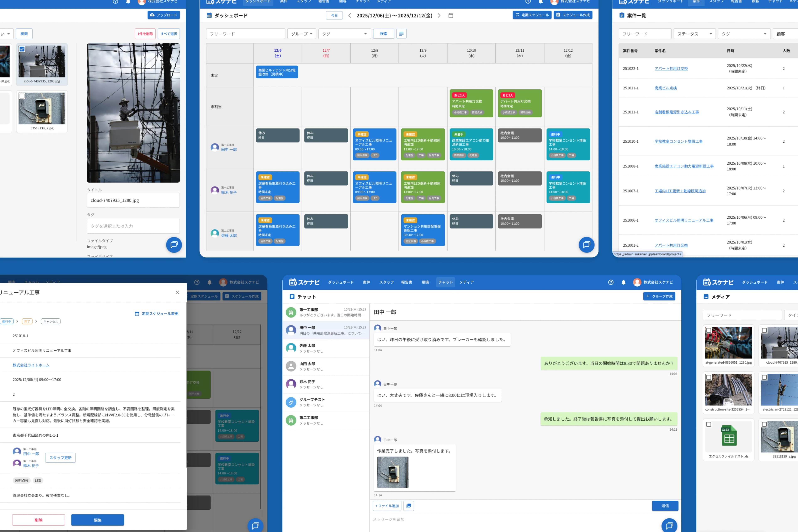This screenshot has width=798, height=532.
Task: Click the list view icon beside 検索
Action: tap(401, 34)
